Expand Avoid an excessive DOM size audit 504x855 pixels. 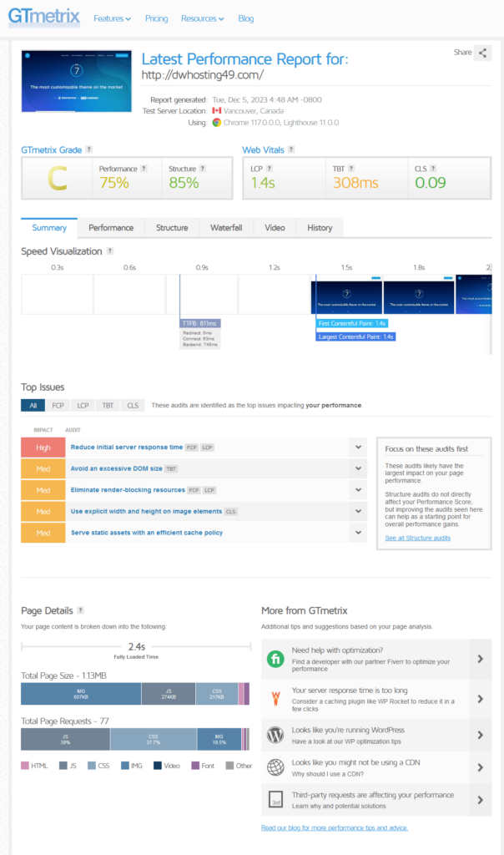pos(358,468)
